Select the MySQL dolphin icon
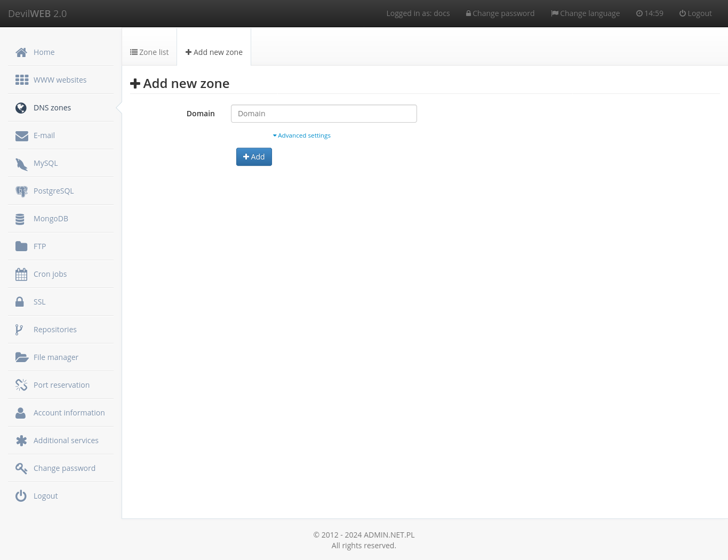 click(21, 163)
